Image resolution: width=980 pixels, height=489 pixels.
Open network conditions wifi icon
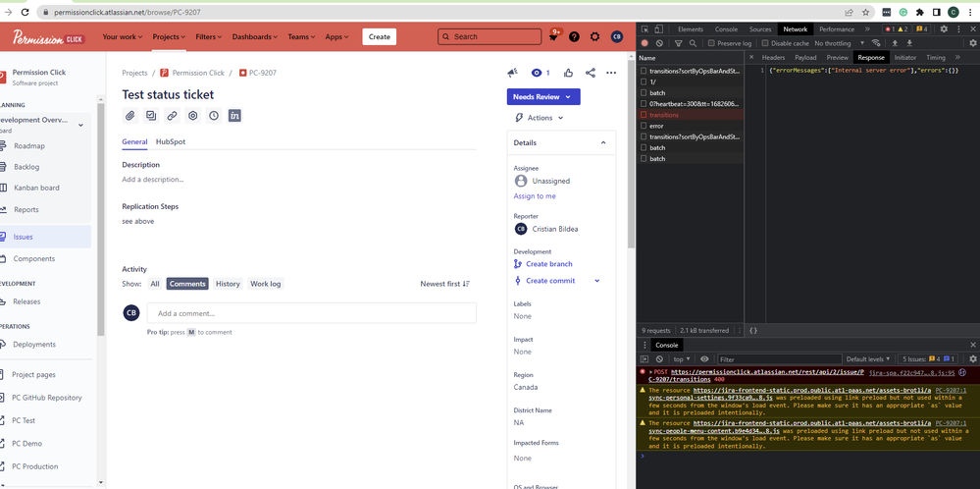point(876,43)
